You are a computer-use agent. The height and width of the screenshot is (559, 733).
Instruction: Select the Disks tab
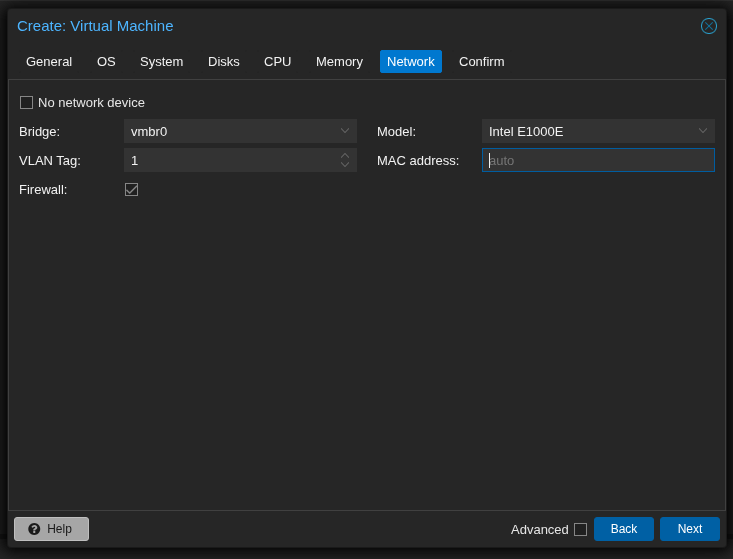[x=224, y=62]
